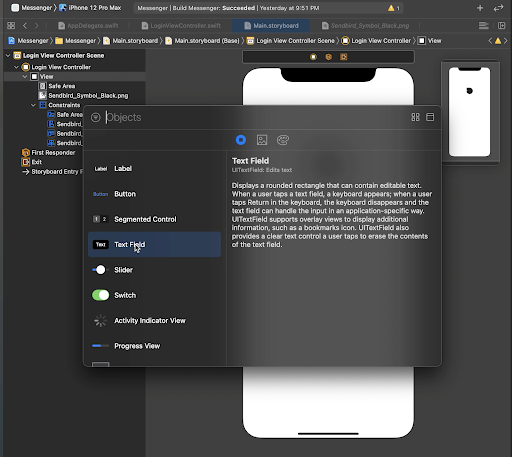Go back with the left chevron
The height and width of the screenshot is (457, 512).
pyautogui.click(x=25, y=26)
